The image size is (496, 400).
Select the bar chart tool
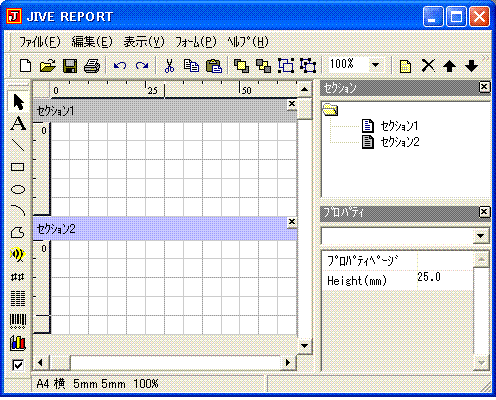pyautogui.click(x=18, y=343)
